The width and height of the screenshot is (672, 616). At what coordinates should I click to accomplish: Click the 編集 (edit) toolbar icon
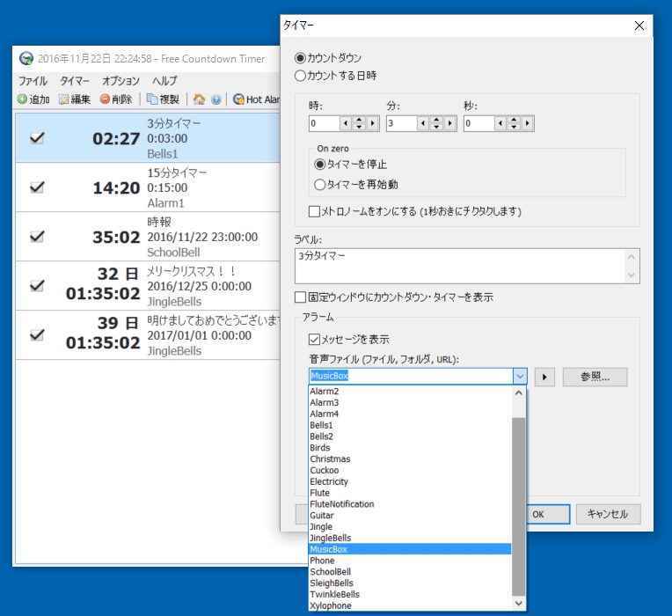(63, 99)
